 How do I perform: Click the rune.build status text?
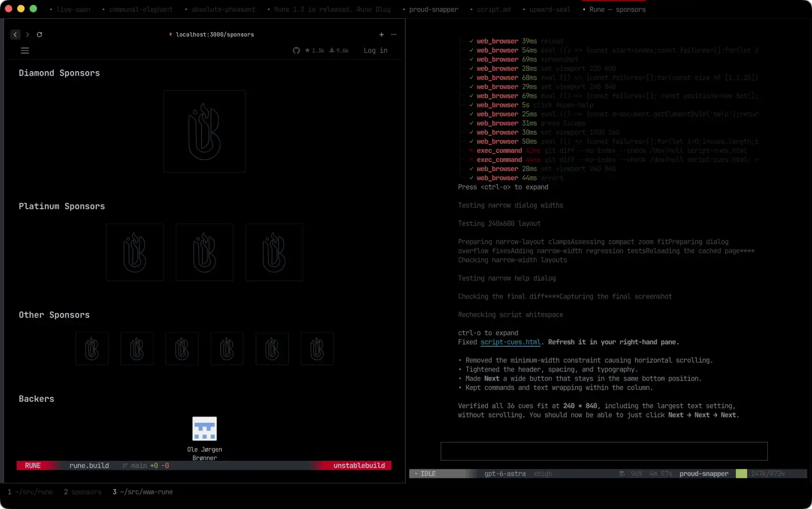click(89, 466)
